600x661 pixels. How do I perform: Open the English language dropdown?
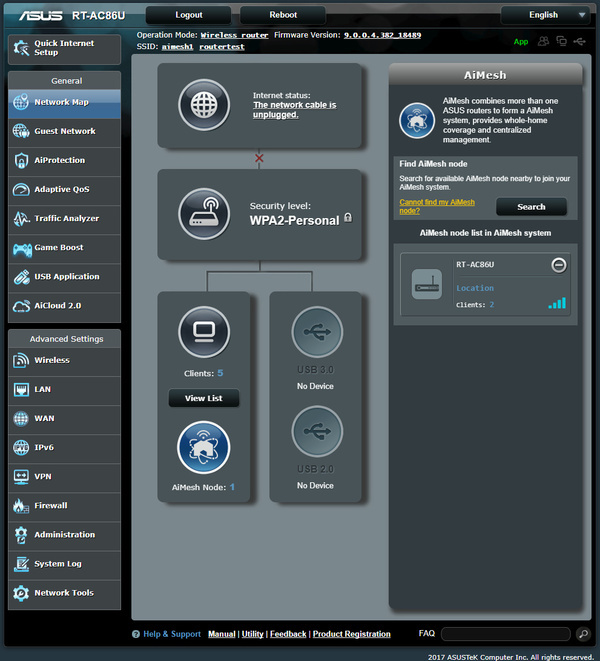tap(548, 15)
